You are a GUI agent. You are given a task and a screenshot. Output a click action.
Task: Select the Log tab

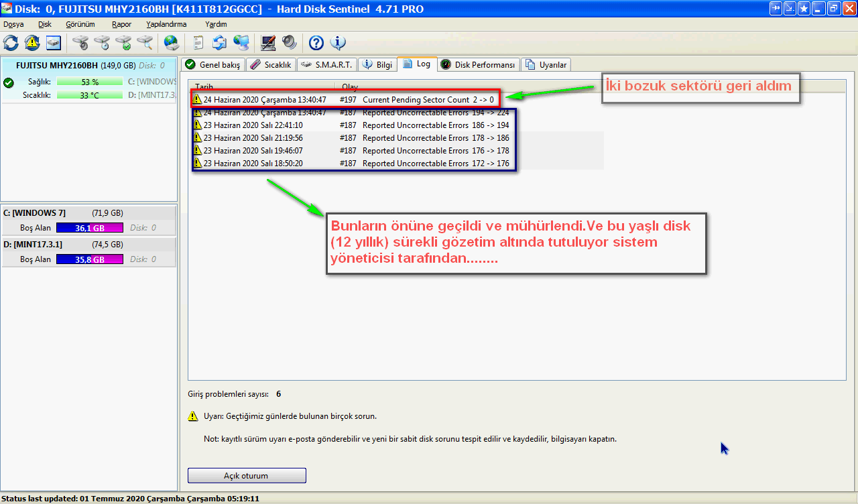(417, 64)
